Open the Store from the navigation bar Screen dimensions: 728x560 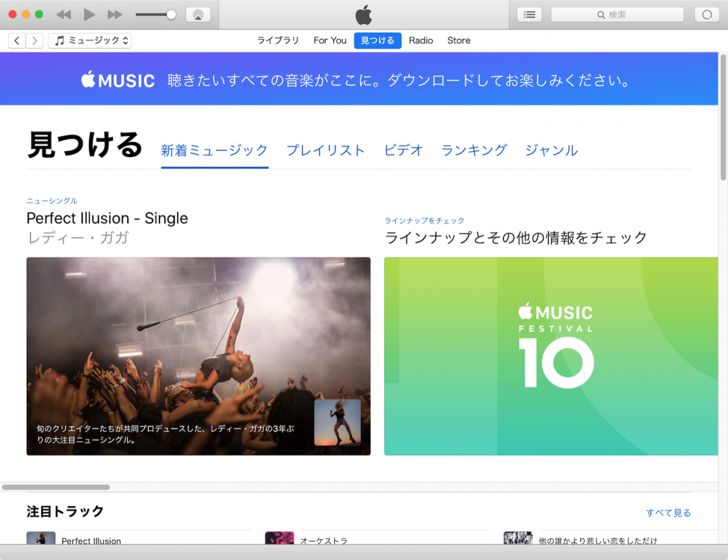point(459,40)
